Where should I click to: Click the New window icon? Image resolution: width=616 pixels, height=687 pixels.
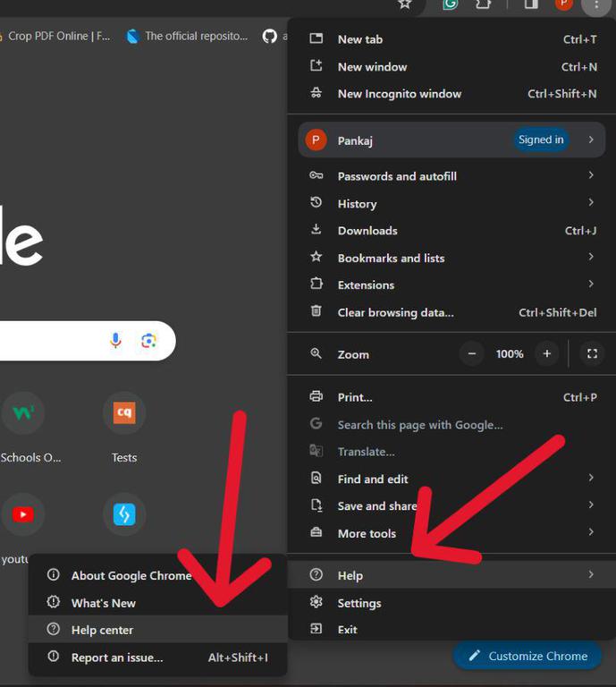[x=316, y=65]
